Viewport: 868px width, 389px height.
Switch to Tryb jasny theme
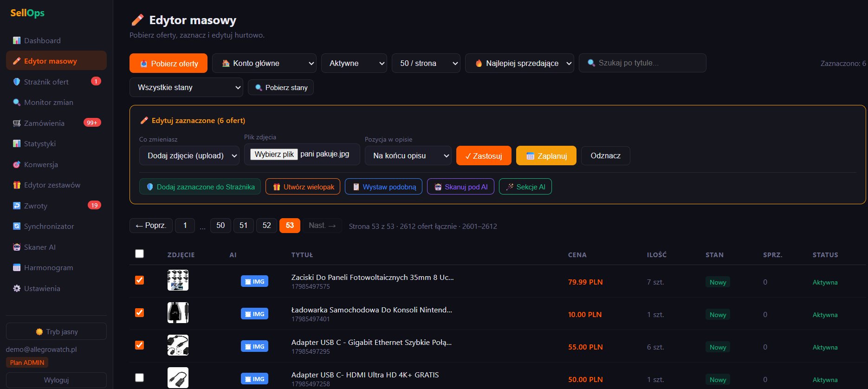pyautogui.click(x=56, y=331)
